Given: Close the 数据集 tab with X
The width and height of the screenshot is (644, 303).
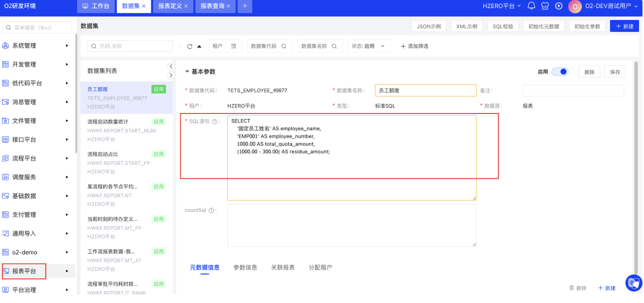Looking at the screenshot, I should (144, 6).
